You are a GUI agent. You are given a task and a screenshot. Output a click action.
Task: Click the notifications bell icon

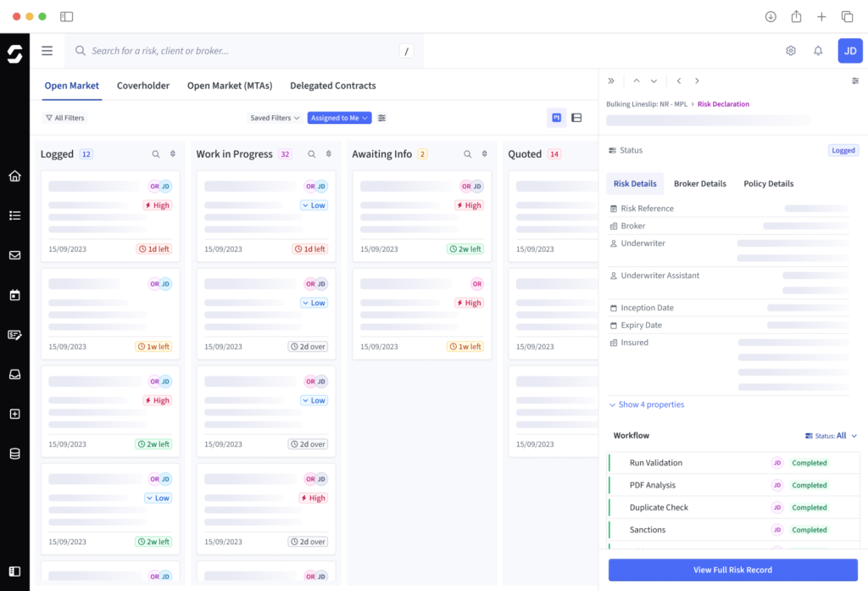coord(818,51)
